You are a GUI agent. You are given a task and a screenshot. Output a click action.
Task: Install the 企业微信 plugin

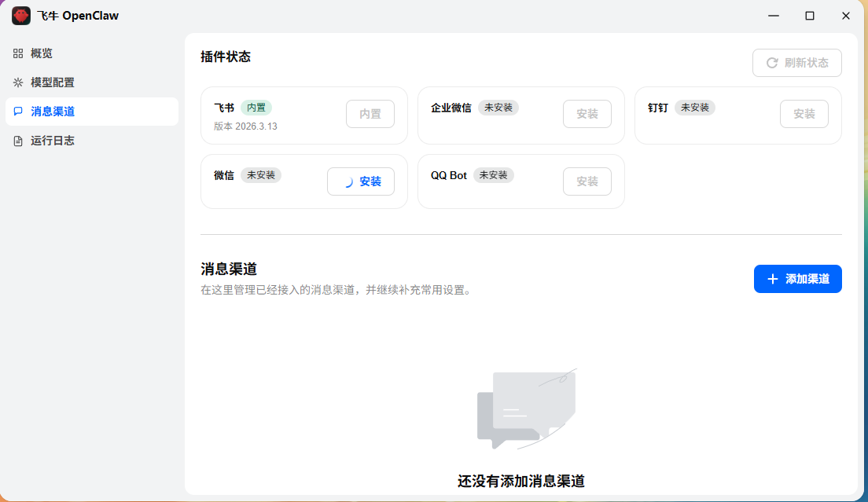pos(587,114)
